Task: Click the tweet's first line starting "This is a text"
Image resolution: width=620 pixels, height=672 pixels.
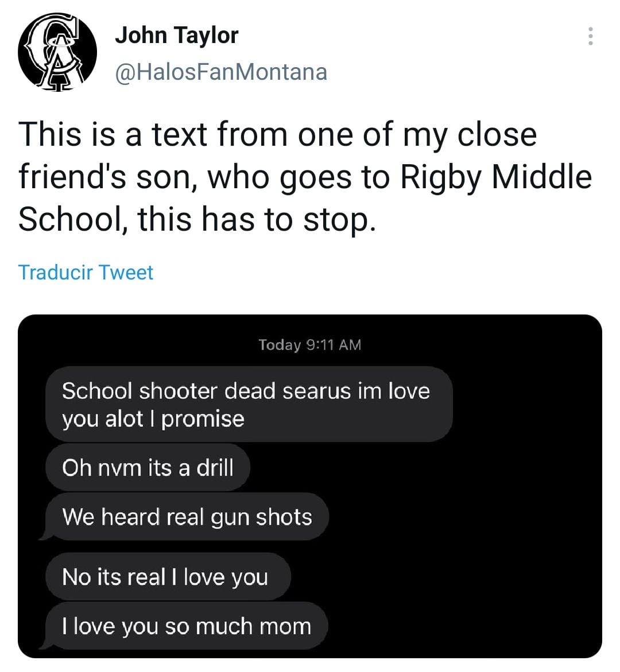Action: coord(277,135)
